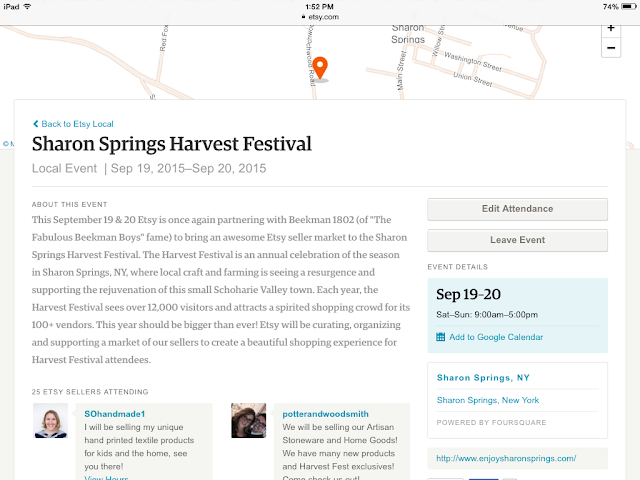This screenshot has height=480, width=640.
Task: Tap the etsy.com address bar
Action: click(x=320, y=17)
